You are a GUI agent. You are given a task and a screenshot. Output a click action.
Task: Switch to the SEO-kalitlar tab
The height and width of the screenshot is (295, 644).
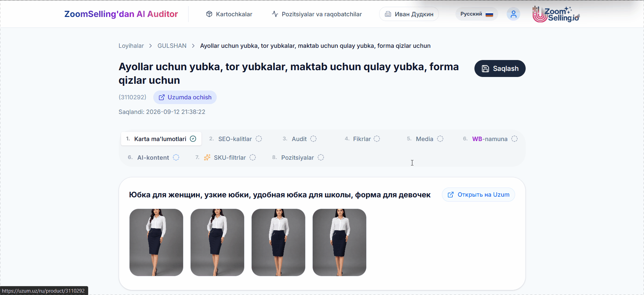tap(235, 139)
